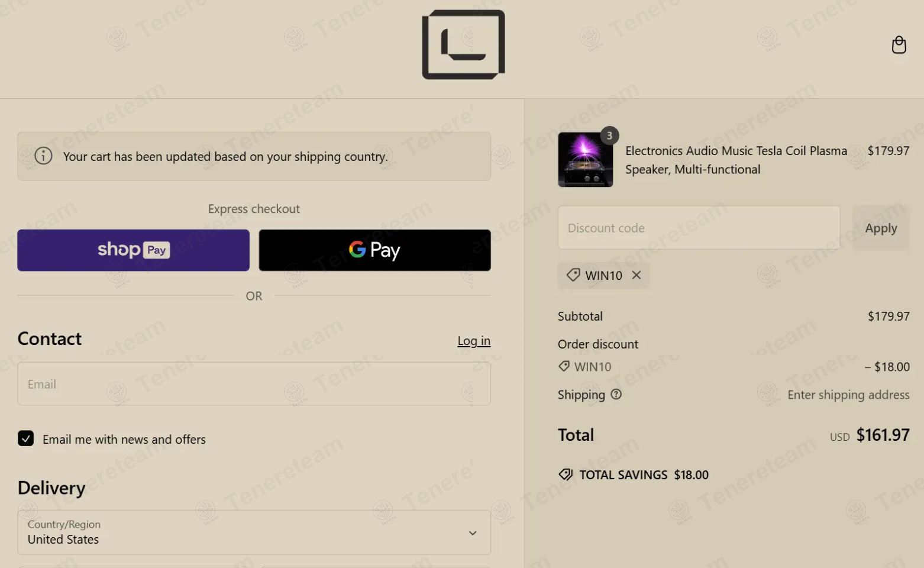
Task: Uncheck Email me with news and offers
Action: point(25,438)
